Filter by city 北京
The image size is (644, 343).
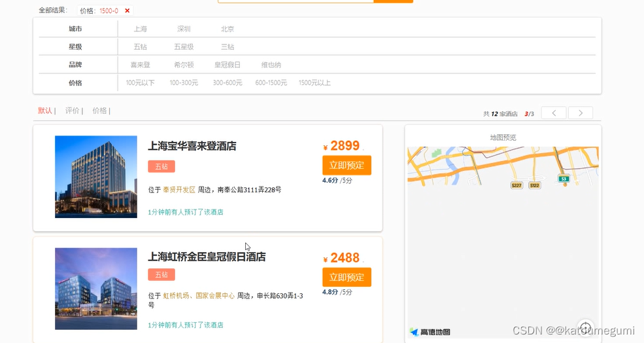227,29
